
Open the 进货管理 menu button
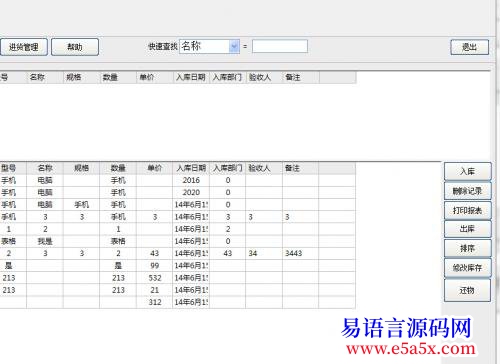coord(24,47)
